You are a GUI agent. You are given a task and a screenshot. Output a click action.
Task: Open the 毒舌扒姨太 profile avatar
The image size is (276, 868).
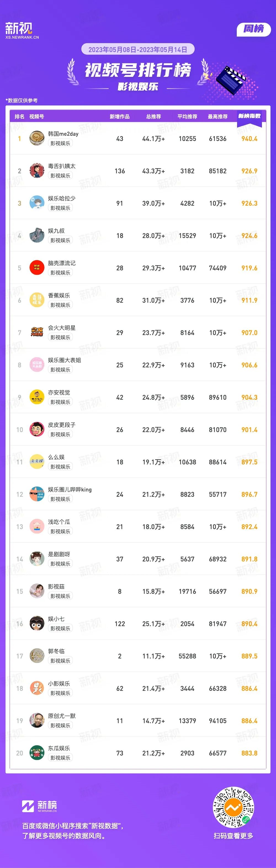point(37,171)
